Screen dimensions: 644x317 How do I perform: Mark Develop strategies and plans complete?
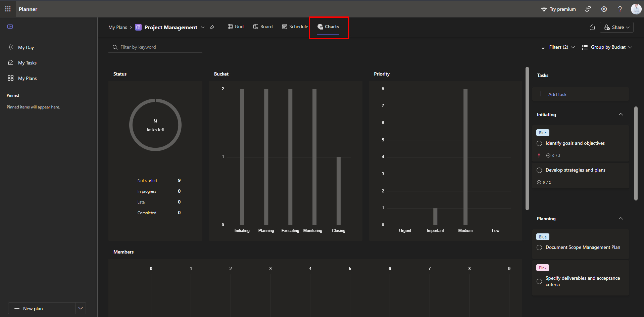coord(539,170)
